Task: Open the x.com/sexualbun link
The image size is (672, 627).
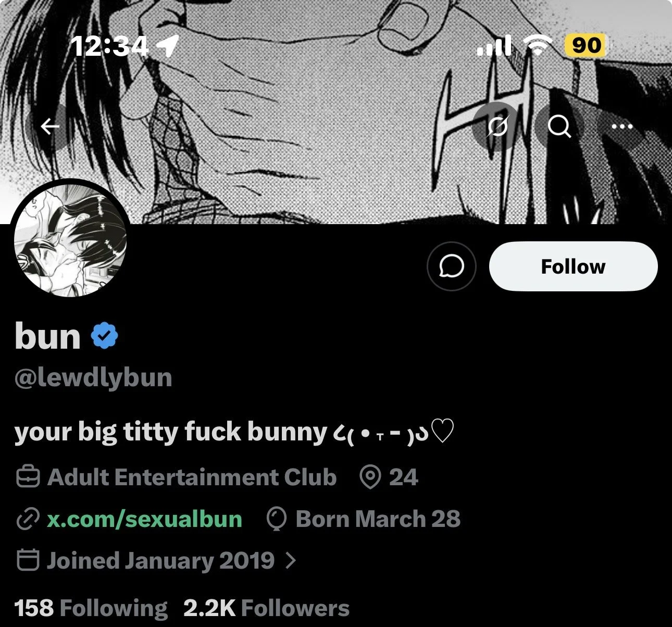Action: click(144, 519)
